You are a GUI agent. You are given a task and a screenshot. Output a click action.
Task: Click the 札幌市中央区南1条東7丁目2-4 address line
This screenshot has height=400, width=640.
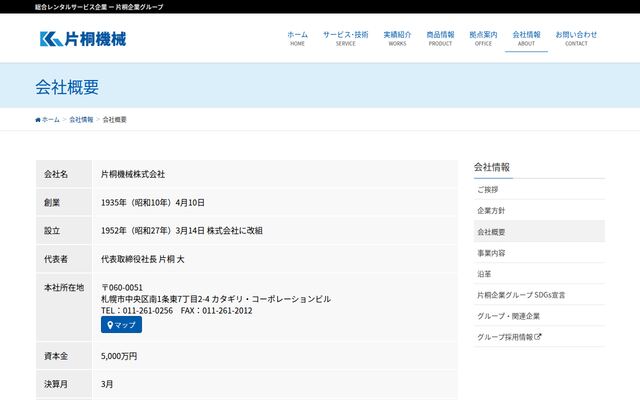(216, 299)
